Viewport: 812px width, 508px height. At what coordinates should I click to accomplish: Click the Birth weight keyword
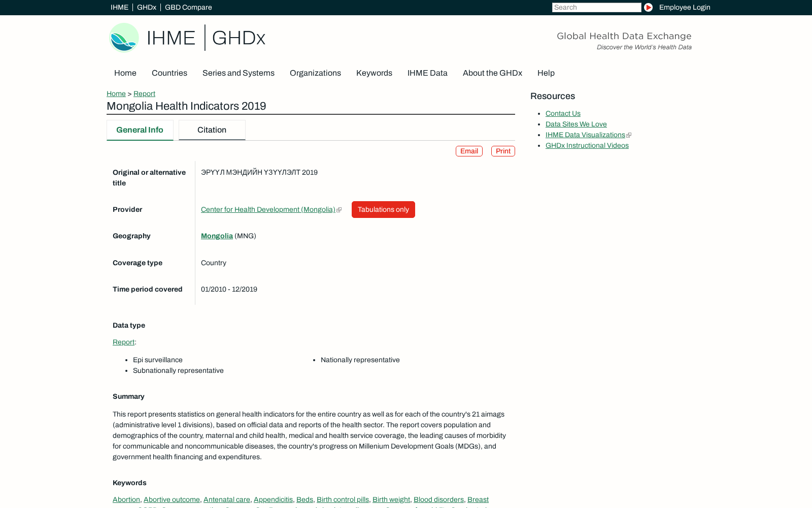[391, 499]
